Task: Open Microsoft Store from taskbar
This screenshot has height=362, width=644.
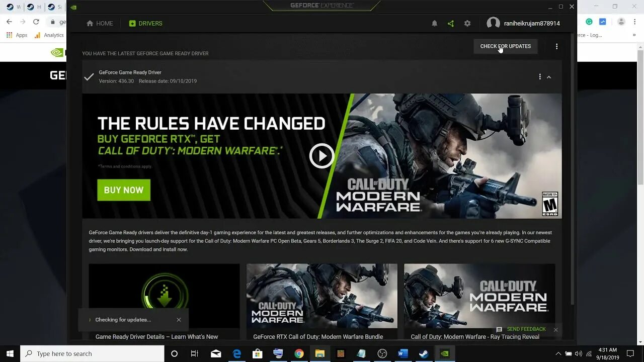Action: click(x=257, y=353)
